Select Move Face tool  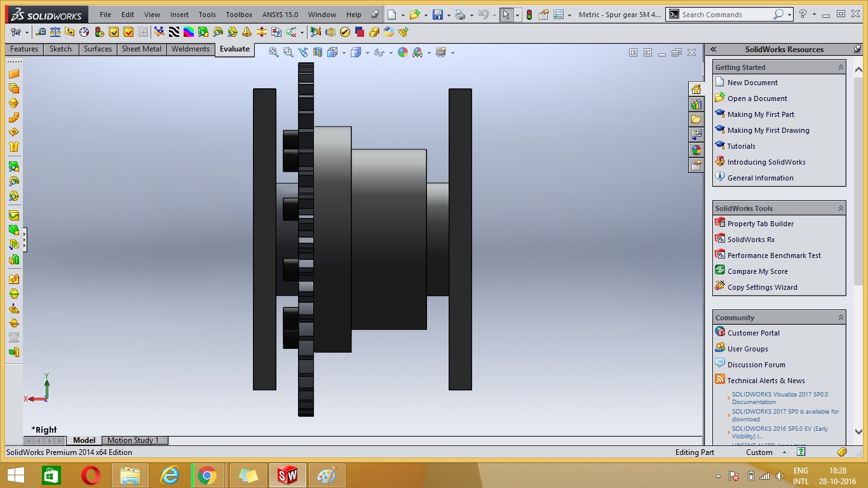[x=14, y=245]
